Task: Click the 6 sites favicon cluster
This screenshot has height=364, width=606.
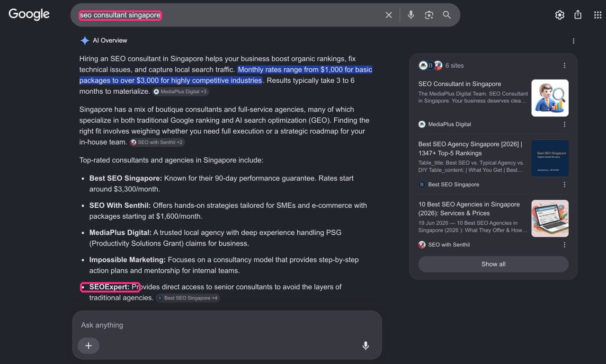Action: (430, 66)
